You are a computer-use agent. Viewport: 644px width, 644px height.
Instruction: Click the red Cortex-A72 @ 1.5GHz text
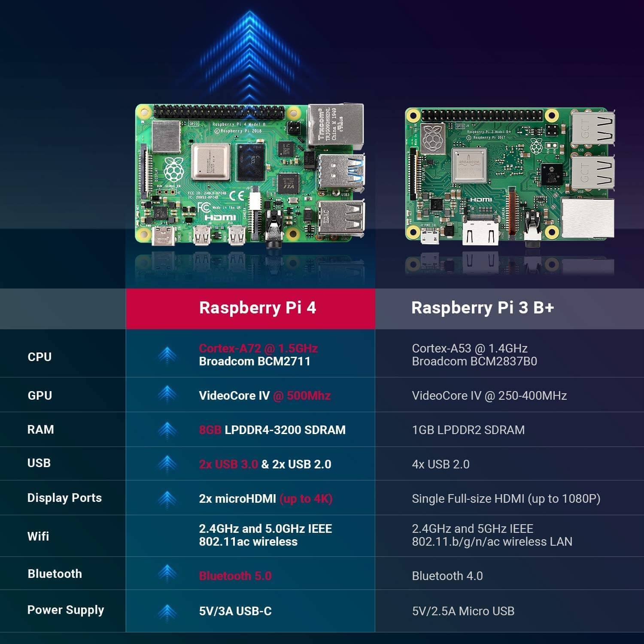pos(258,348)
